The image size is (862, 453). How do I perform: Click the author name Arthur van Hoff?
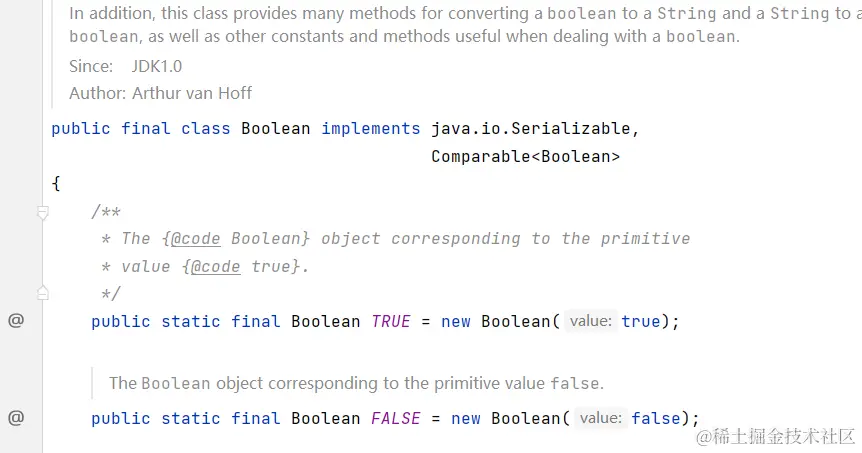pyautogui.click(x=192, y=93)
